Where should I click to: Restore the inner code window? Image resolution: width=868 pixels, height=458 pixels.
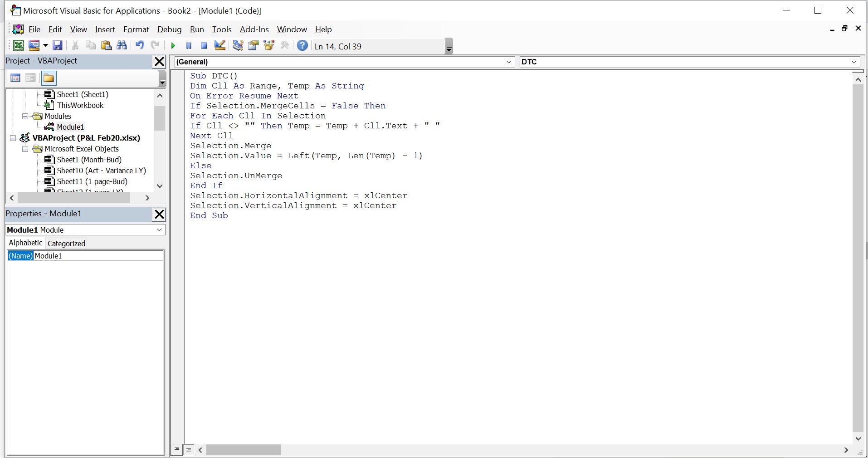click(845, 29)
